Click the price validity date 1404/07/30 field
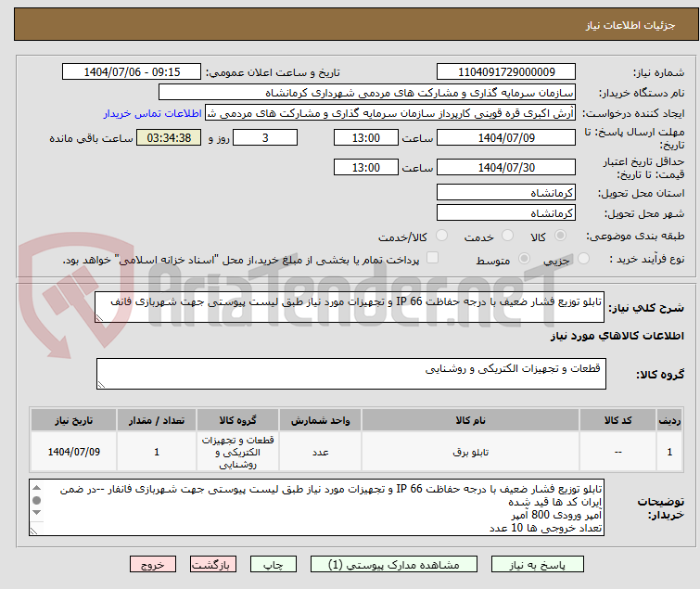 coord(506,167)
